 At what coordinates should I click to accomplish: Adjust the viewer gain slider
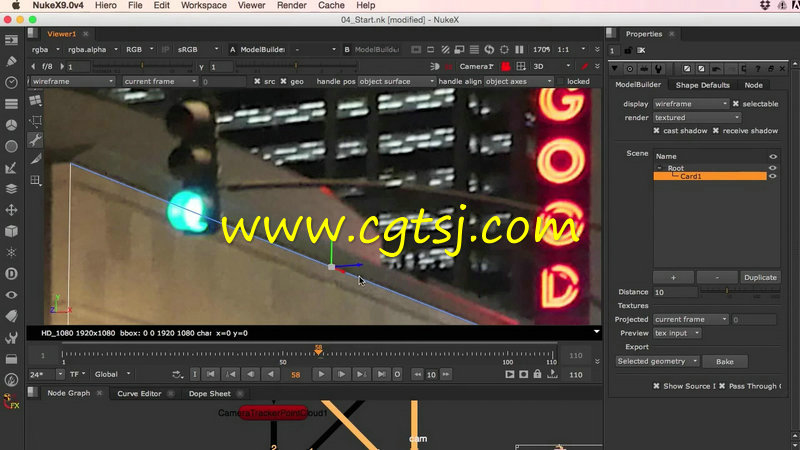[142, 66]
